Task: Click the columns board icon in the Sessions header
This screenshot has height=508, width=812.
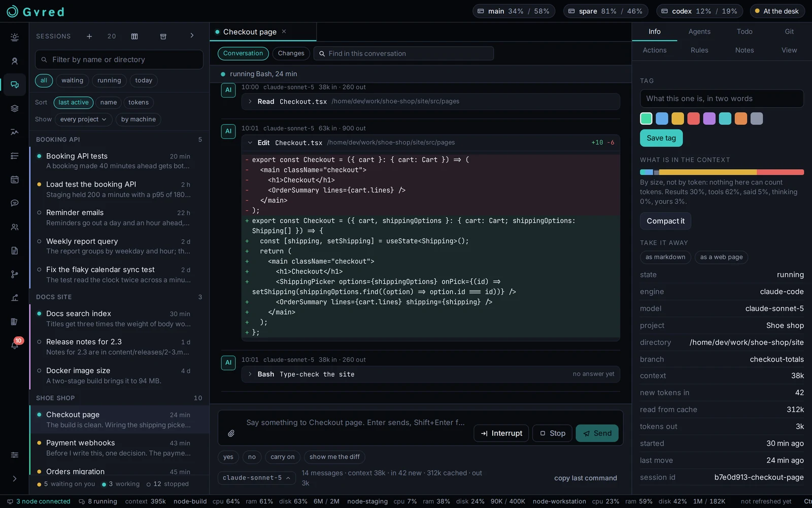Action: click(x=134, y=37)
